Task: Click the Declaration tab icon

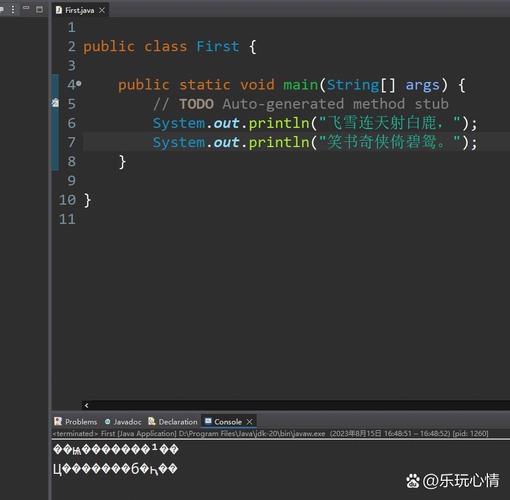Action: click(x=152, y=421)
